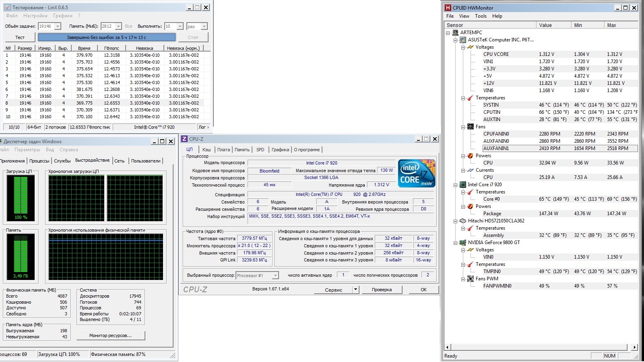This screenshot has width=644, height=362.
Task: Open the Графики menu in LinX
Action: (x=63, y=16)
